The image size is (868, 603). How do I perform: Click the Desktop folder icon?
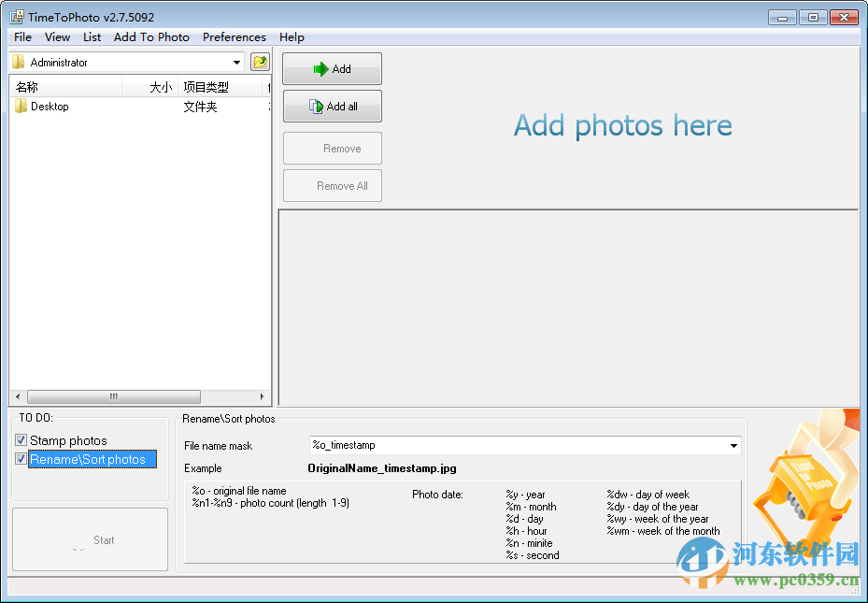coord(21,106)
